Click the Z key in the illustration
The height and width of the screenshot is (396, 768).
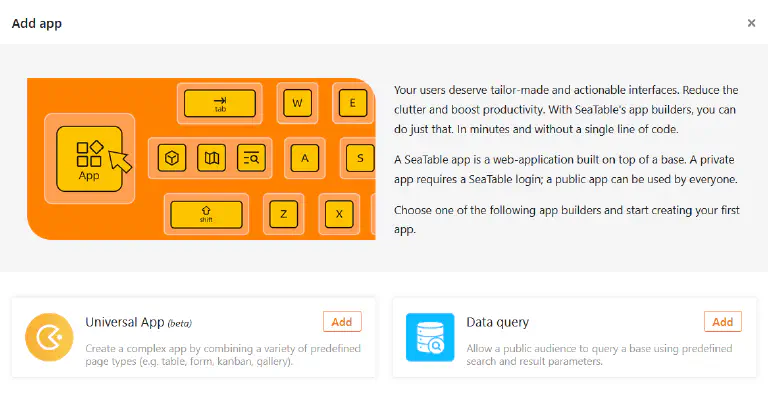(x=284, y=214)
